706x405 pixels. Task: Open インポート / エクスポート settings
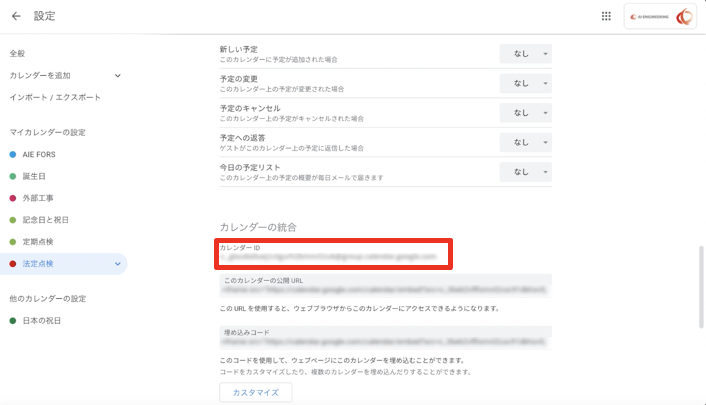click(x=55, y=97)
